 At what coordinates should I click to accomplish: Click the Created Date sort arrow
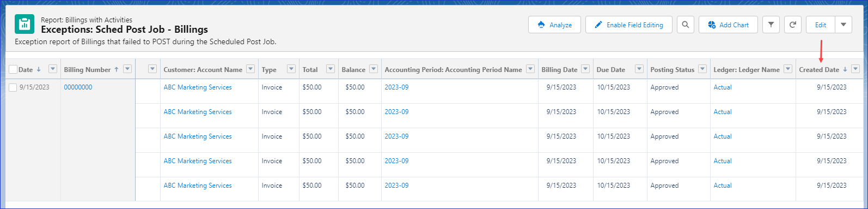(845, 69)
